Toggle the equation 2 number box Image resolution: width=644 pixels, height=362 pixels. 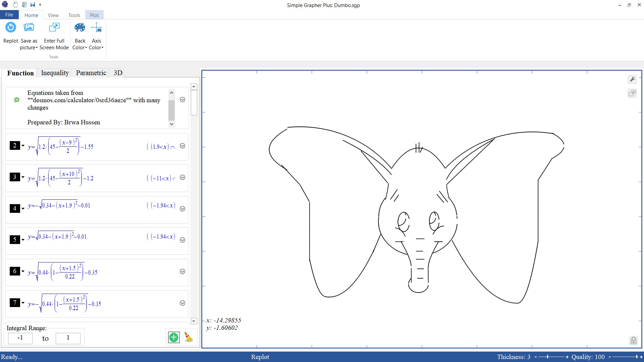click(15, 145)
